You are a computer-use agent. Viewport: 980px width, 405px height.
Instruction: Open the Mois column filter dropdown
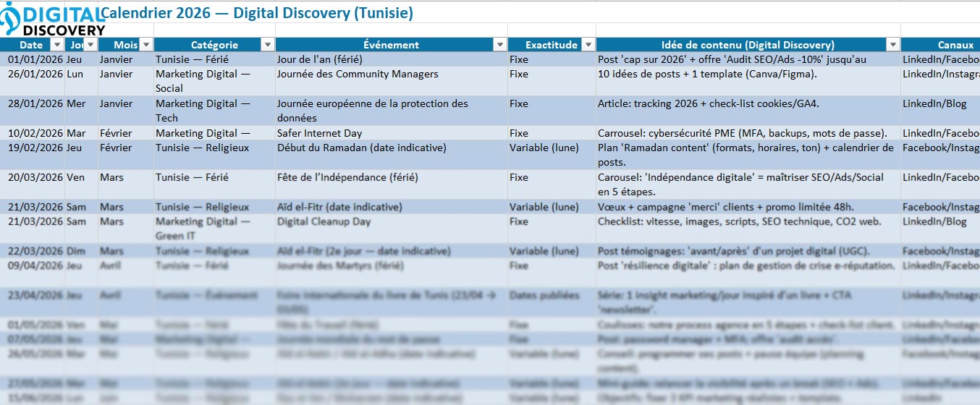(x=145, y=45)
